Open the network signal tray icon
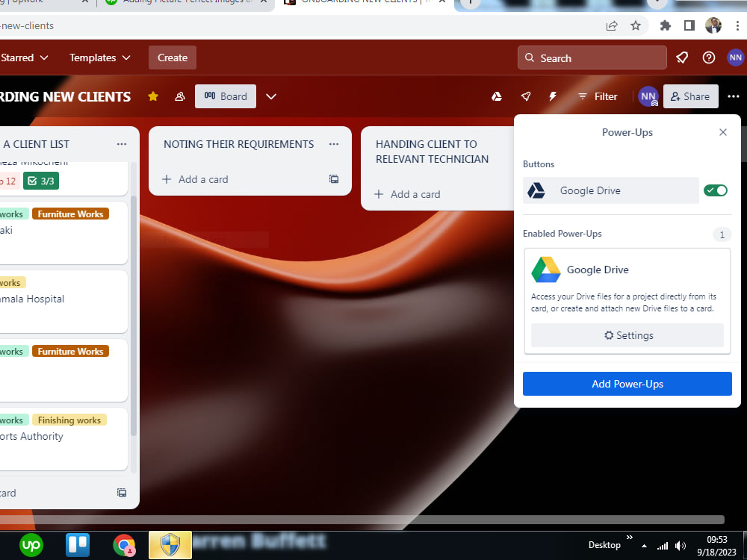This screenshot has height=560, width=747. coord(663,546)
